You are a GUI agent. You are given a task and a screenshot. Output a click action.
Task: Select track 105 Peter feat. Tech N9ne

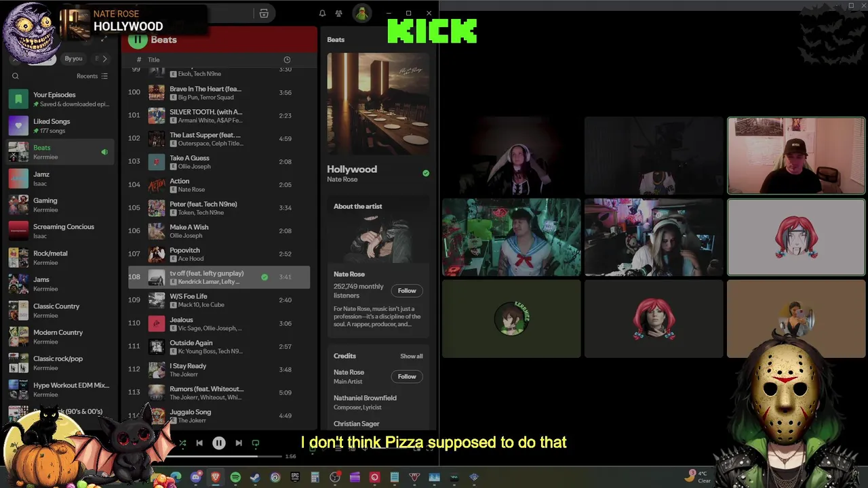coord(219,207)
